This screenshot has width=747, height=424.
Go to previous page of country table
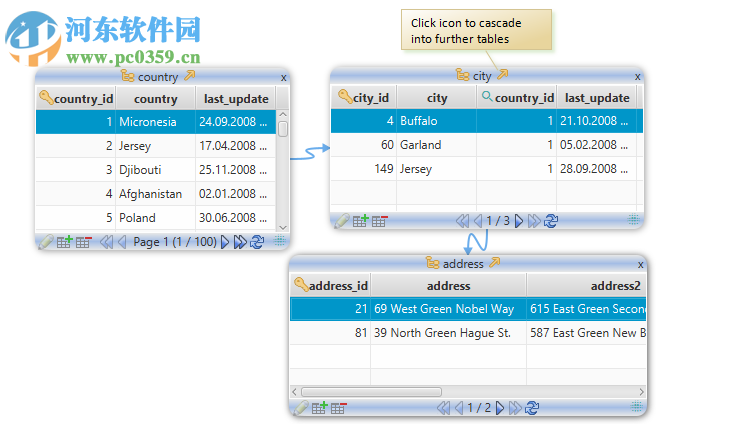point(122,242)
